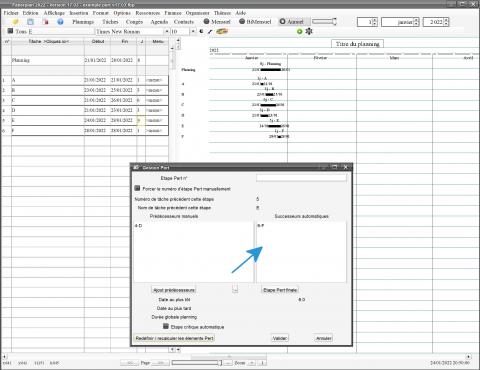Click the Gestion Pert dialog title icon

136,167
